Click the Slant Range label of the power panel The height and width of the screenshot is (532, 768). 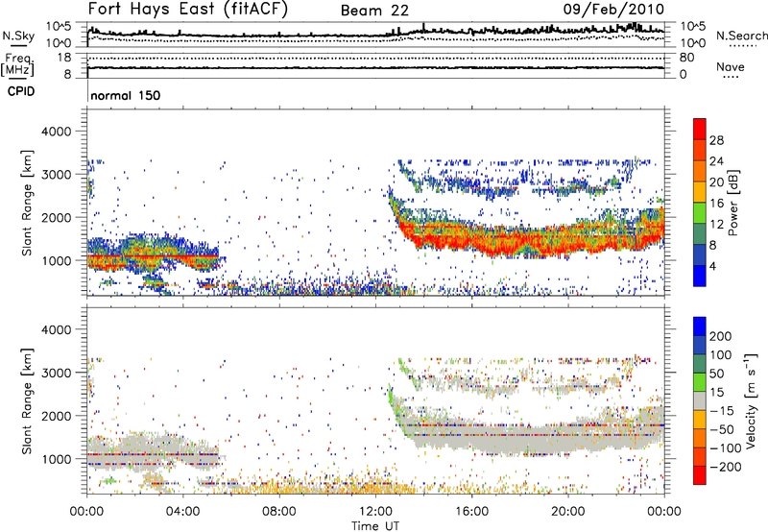pos(27,203)
